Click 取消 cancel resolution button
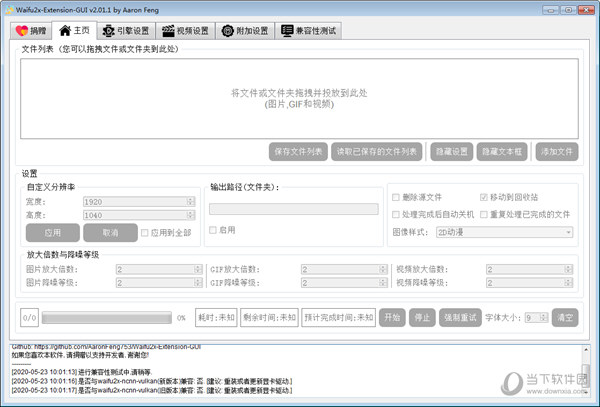 coord(110,233)
